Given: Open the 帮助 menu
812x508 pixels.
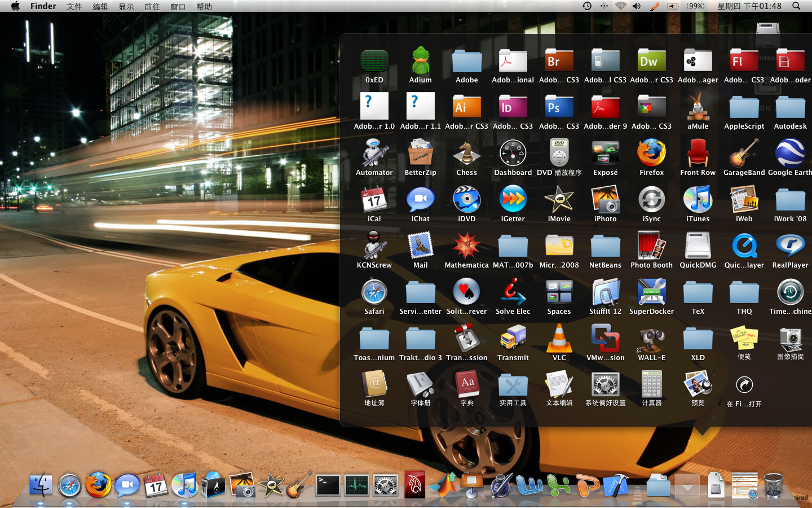Looking at the screenshot, I should tap(204, 6).
